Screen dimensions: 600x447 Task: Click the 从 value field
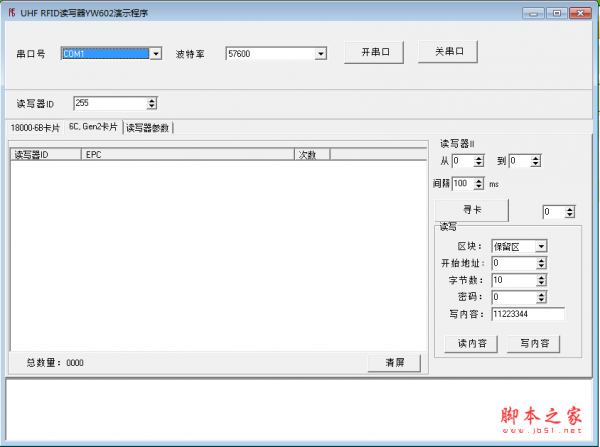click(x=463, y=161)
